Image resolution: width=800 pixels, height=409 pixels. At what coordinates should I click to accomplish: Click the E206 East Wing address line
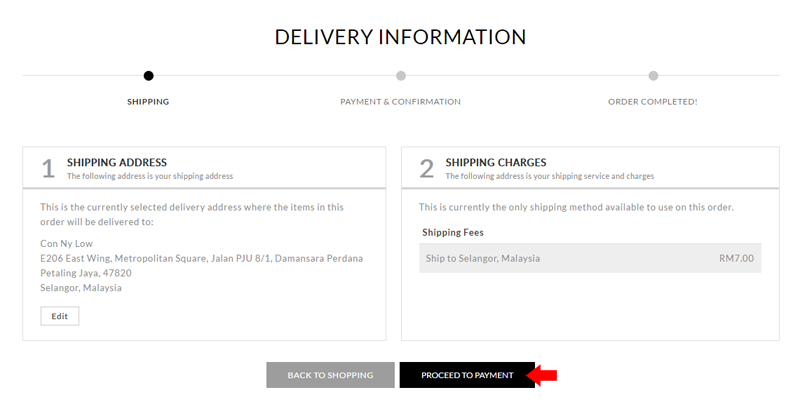tap(202, 259)
